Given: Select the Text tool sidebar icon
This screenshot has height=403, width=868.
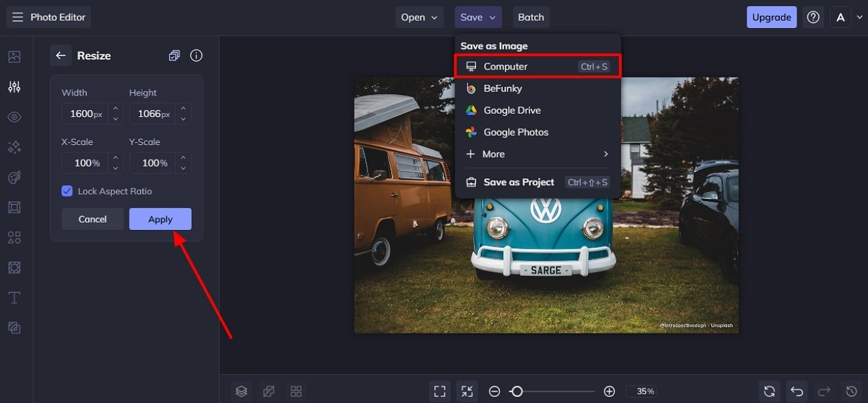Looking at the screenshot, I should [14, 297].
